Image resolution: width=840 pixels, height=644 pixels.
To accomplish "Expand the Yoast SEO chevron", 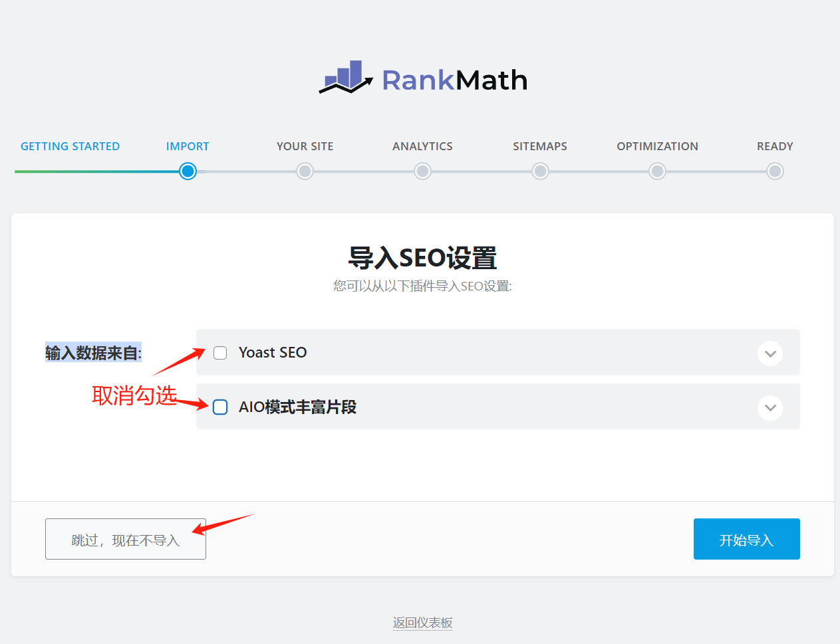I will [x=770, y=354].
